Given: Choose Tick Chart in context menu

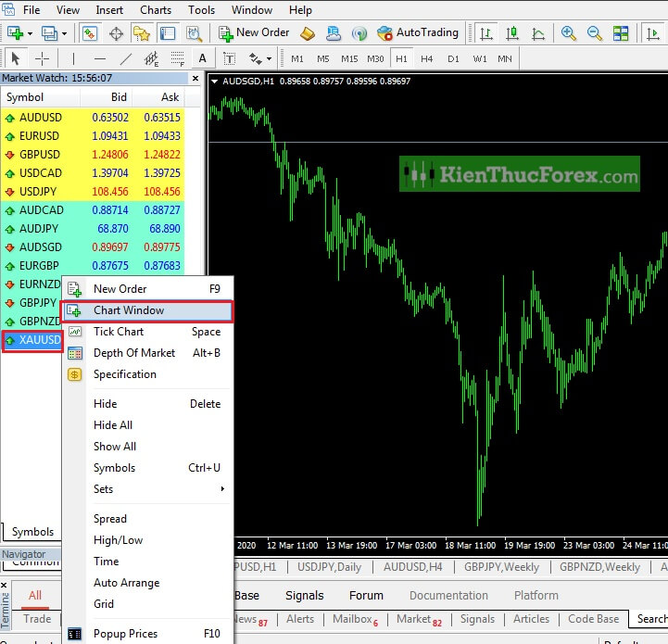Looking at the screenshot, I should click(147, 332).
